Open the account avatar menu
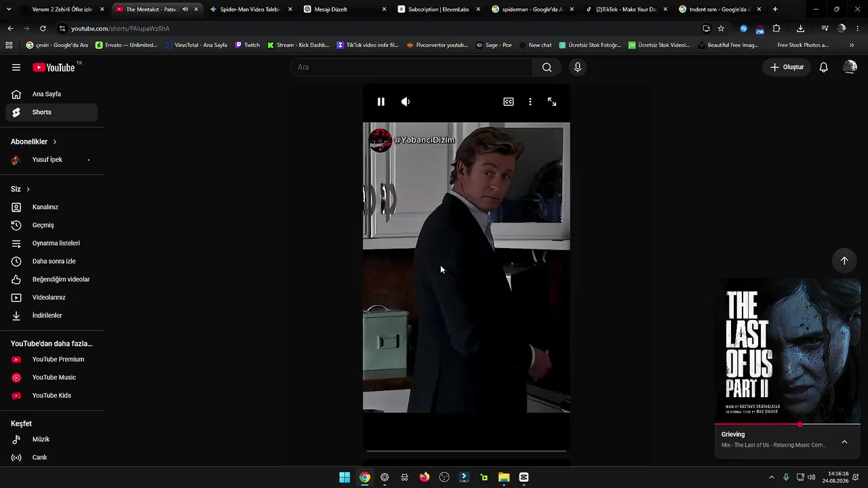This screenshot has height=488, width=868. pyautogui.click(x=850, y=67)
